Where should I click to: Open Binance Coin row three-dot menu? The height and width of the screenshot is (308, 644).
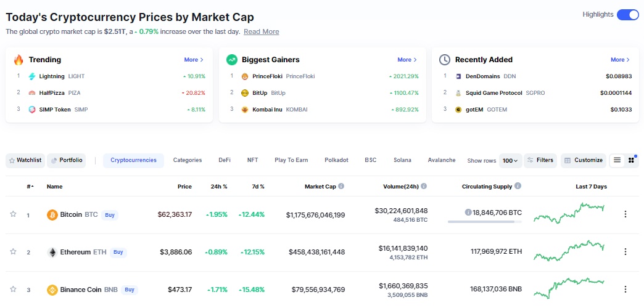click(625, 290)
